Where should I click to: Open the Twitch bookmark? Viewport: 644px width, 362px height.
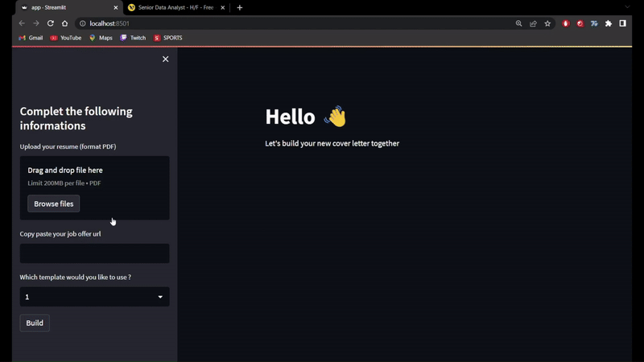[x=133, y=38]
